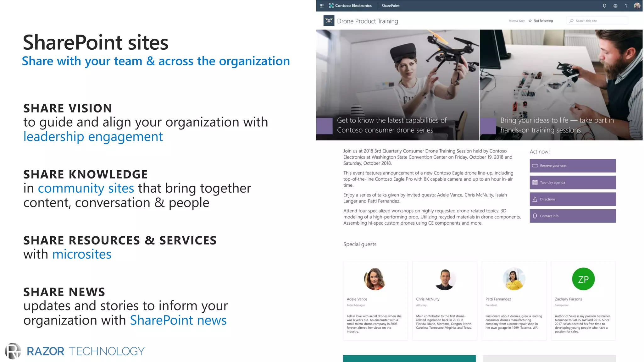Click the Directions button
This screenshot has width=644, height=362.
572,199
